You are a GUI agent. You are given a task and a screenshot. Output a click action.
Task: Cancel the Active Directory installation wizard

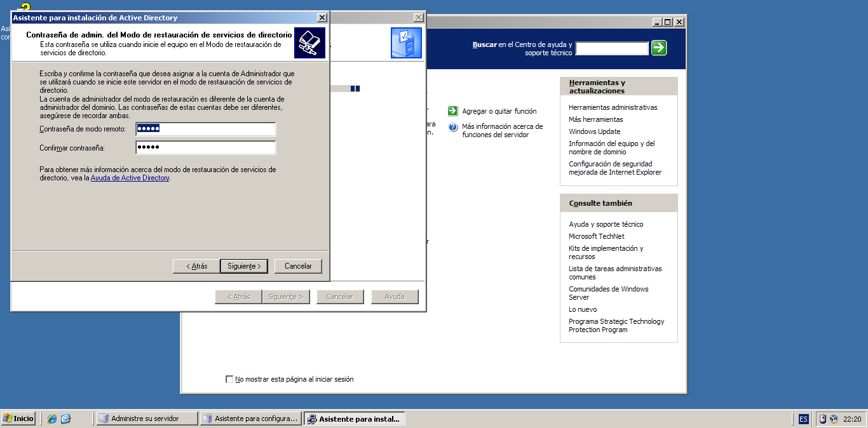point(298,266)
